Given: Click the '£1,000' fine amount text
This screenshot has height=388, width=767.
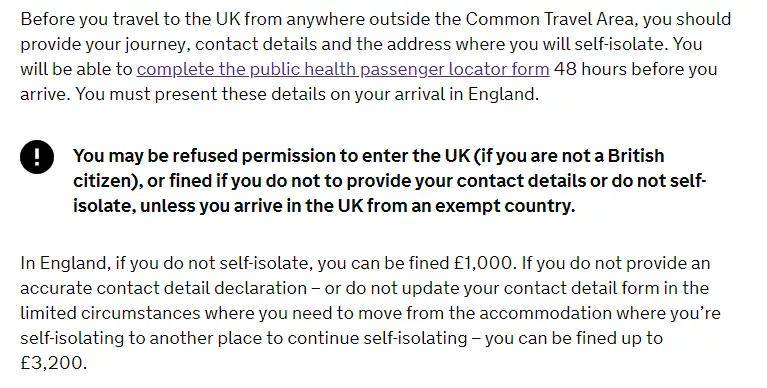Looking at the screenshot, I should click(482, 263).
